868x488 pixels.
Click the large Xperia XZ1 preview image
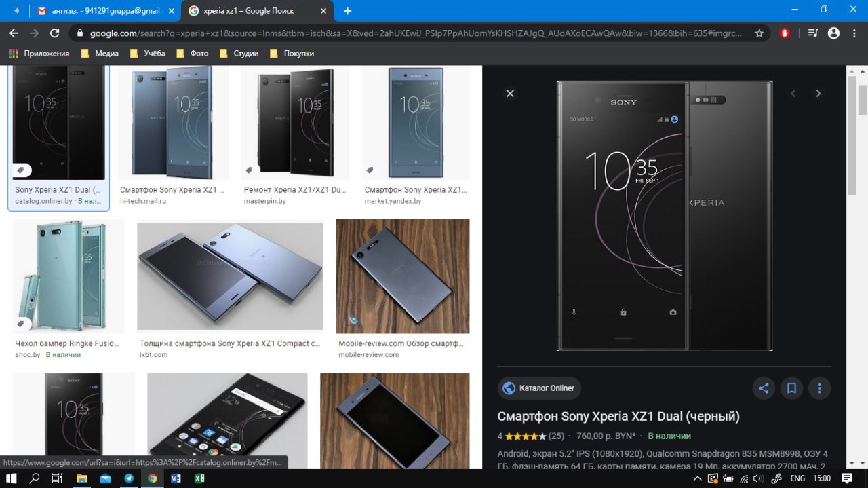point(665,216)
